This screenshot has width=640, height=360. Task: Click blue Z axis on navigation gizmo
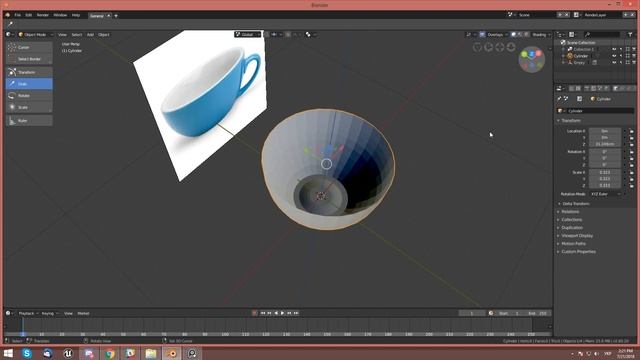532,54
